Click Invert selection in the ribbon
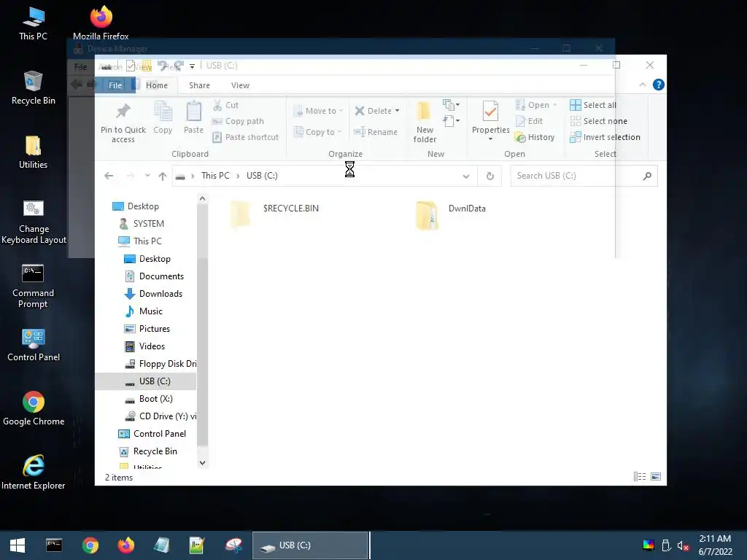Screen dimensions: 747x560 [x=605, y=137]
